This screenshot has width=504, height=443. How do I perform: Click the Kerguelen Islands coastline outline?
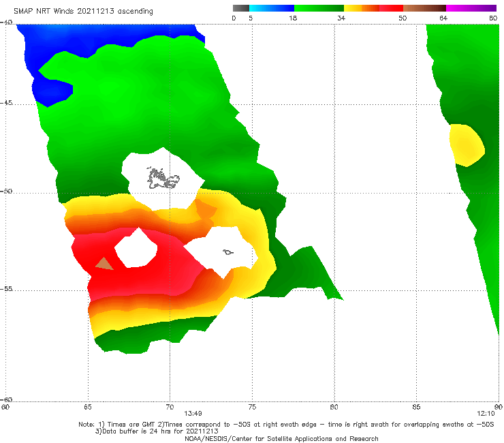163,179
